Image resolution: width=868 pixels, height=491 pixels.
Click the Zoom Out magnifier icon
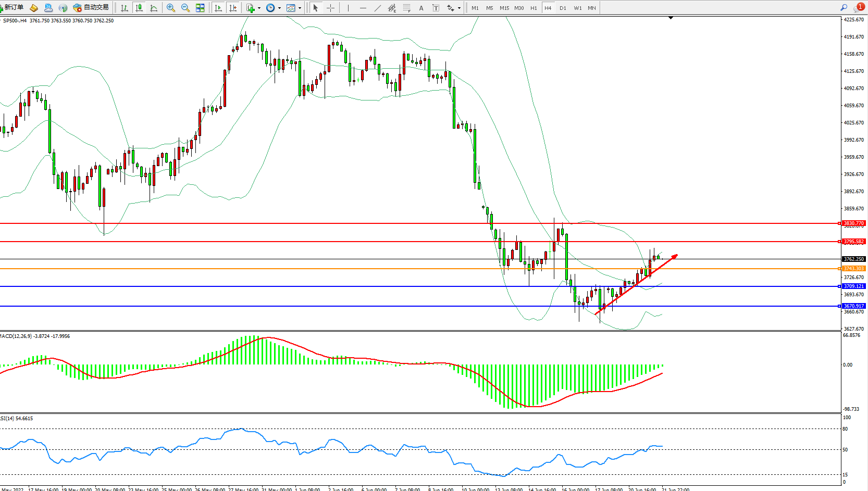(185, 8)
